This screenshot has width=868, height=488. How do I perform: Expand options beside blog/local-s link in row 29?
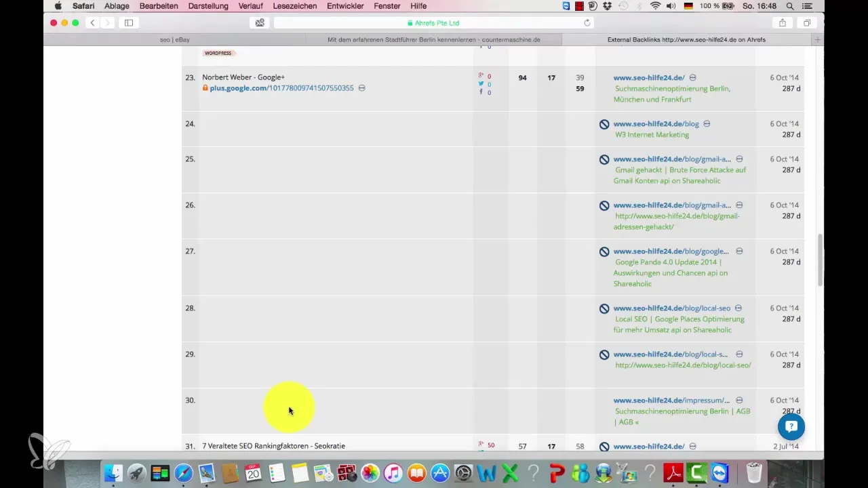click(x=739, y=354)
